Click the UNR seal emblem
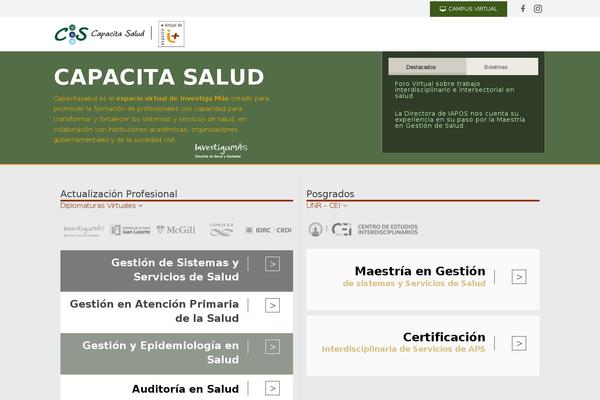 click(x=315, y=229)
